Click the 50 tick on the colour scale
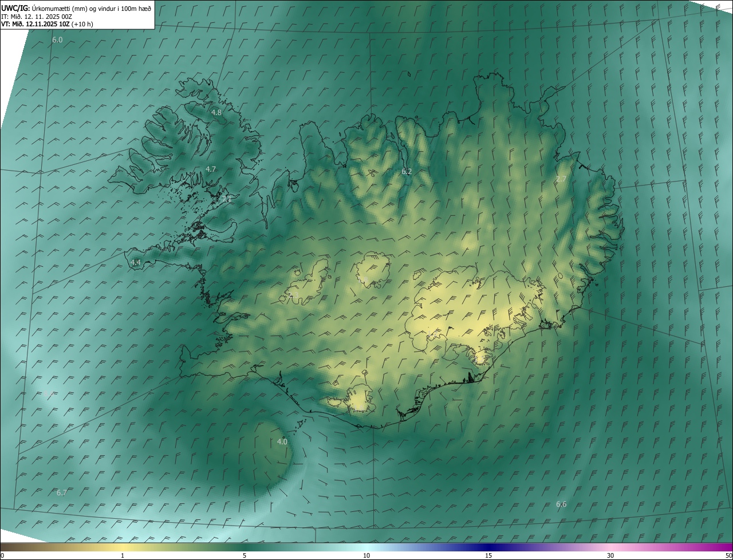 pyautogui.click(x=728, y=555)
